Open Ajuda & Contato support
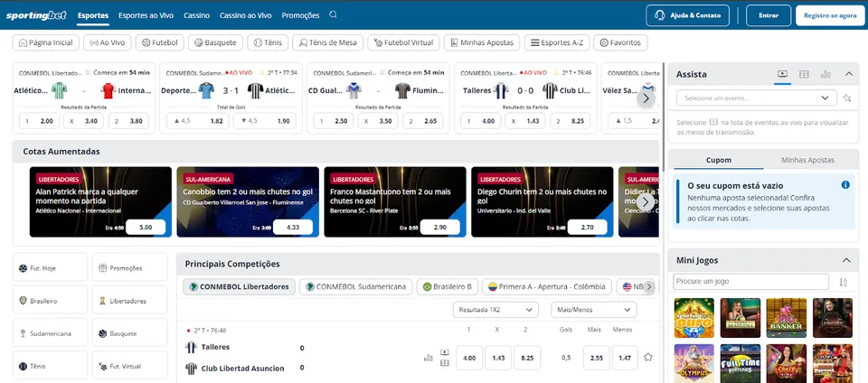868x383 pixels. coord(687,15)
